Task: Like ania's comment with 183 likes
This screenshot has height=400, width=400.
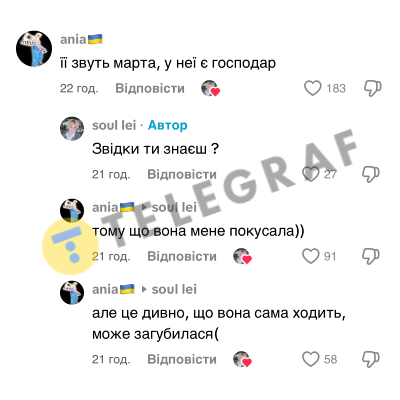Action: [312, 88]
